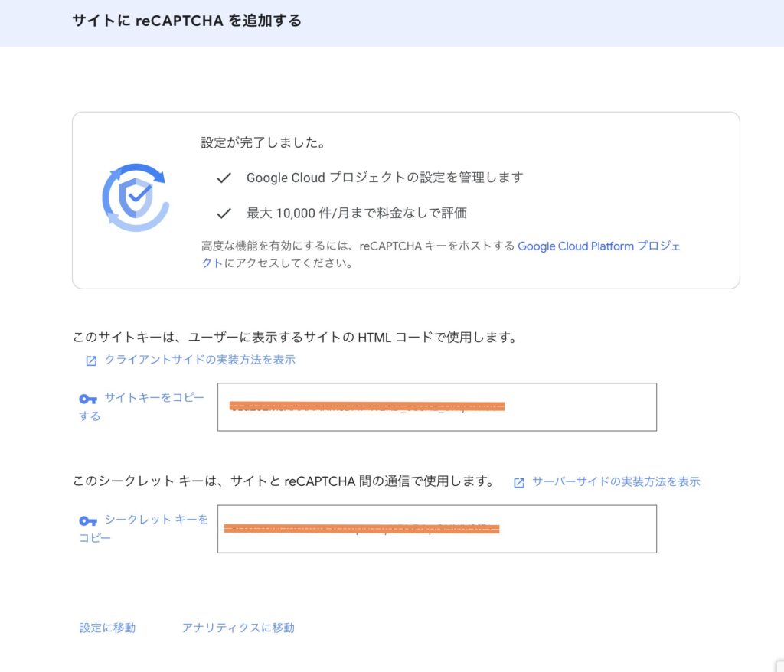The image size is (784, 672).
Task: Click the Google Cloud プロジェクトの設定を管理します text
Action: tap(384, 178)
